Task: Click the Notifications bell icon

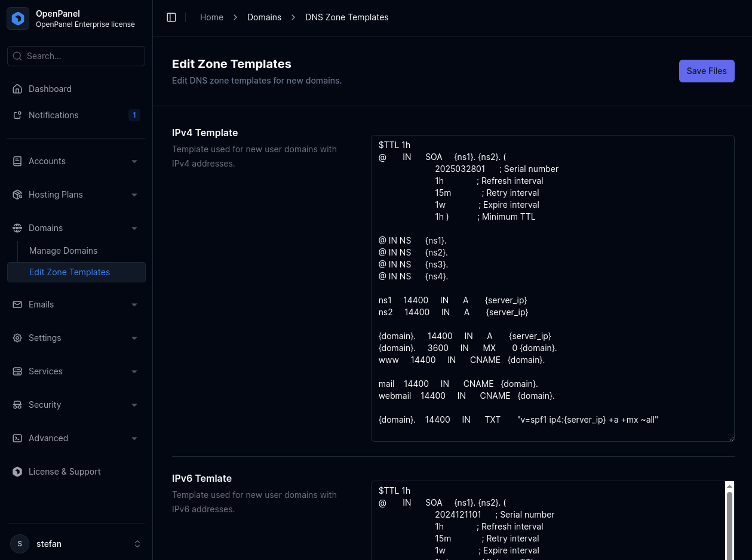Action: click(17, 115)
